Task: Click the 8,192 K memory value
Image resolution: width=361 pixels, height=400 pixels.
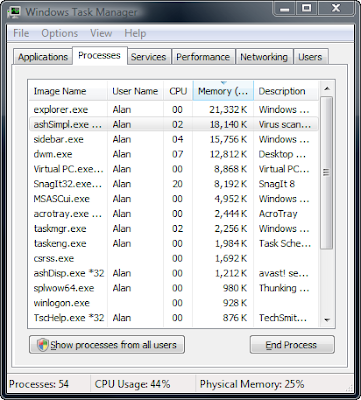Action: point(231,184)
